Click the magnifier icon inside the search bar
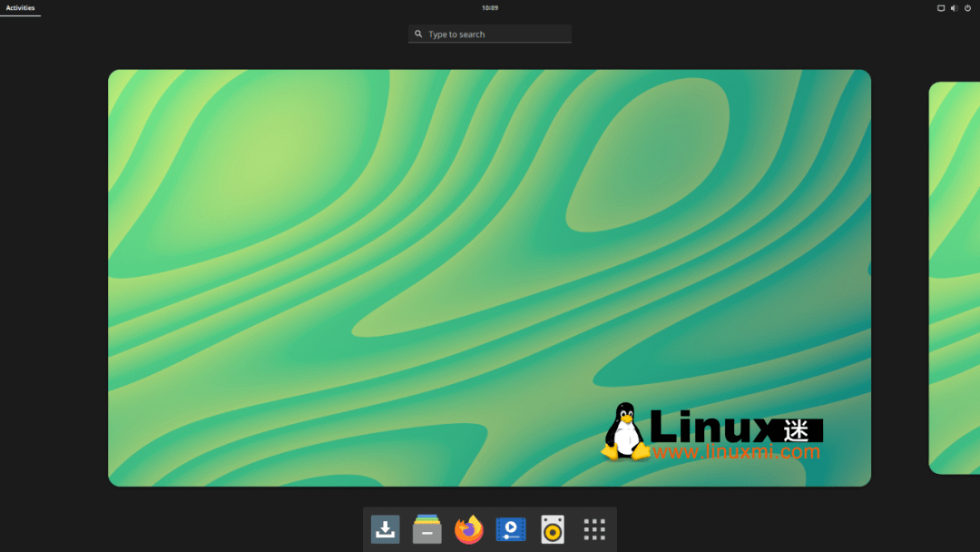Image resolution: width=980 pixels, height=552 pixels. [419, 34]
